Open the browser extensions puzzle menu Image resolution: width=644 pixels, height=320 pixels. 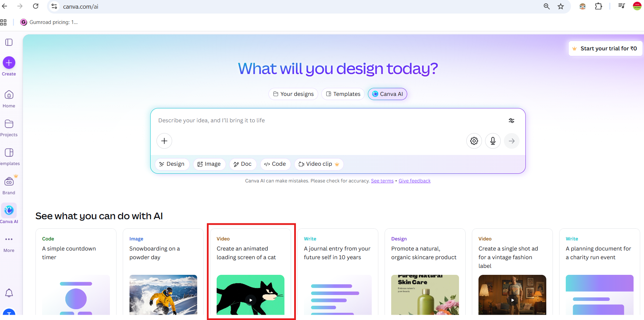598,6
